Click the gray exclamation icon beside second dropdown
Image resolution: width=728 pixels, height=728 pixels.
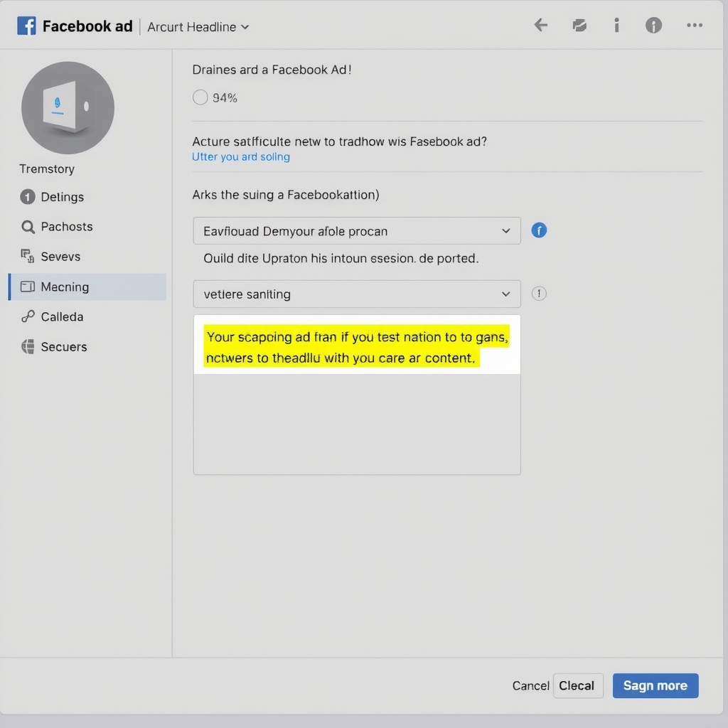point(539,294)
